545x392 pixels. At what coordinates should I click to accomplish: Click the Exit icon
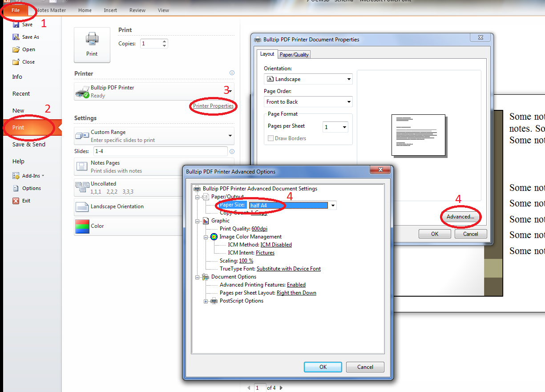[x=16, y=201]
